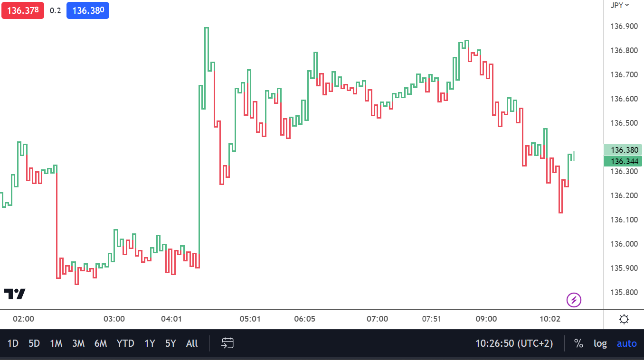Click the blue buy price 136.380 button

click(88, 10)
